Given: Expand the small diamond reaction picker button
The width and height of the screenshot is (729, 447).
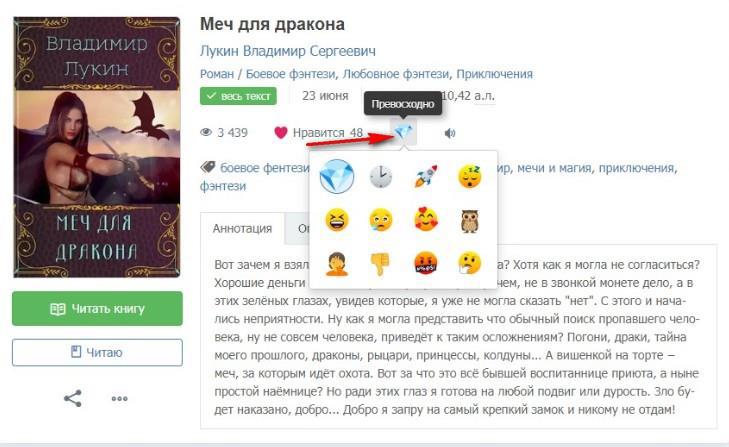Looking at the screenshot, I should [x=403, y=133].
